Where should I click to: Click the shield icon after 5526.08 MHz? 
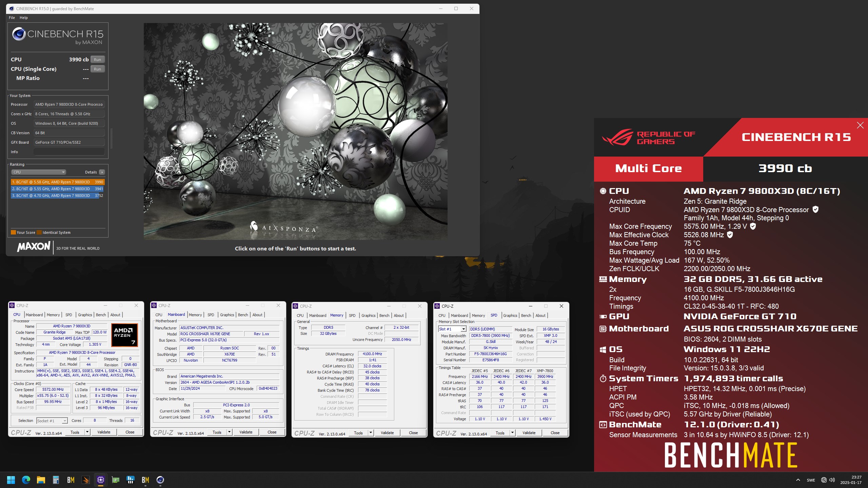point(730,235)
